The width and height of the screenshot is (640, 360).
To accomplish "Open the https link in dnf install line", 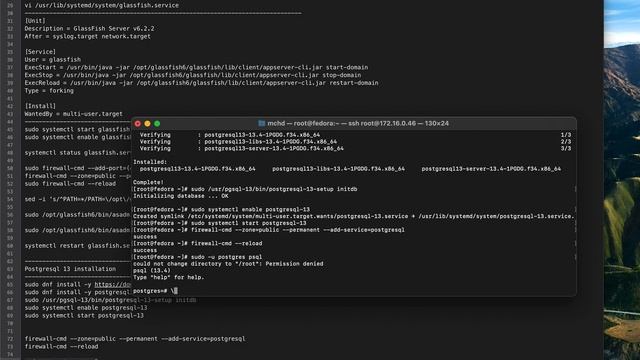I will point(113,284).
